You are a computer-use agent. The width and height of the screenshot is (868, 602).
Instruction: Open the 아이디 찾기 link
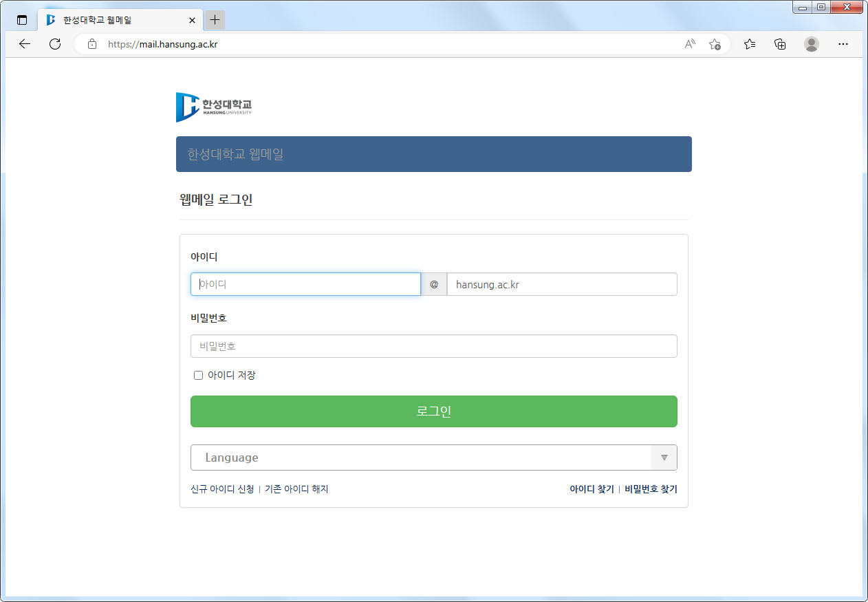coord(592,489)
